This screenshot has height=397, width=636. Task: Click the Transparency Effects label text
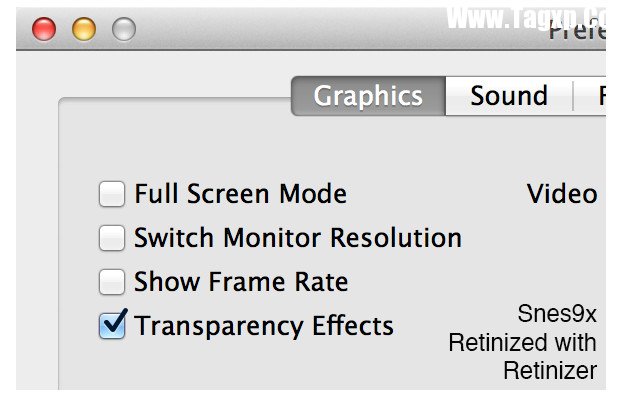264,326
